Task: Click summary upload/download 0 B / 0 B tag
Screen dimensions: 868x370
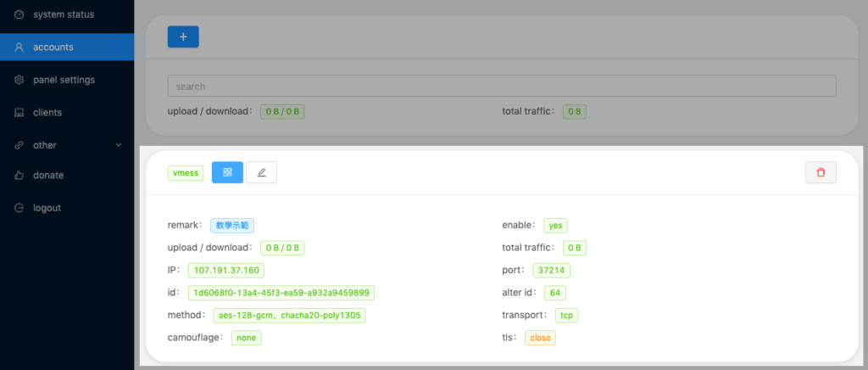Action: tap(282, 111)
